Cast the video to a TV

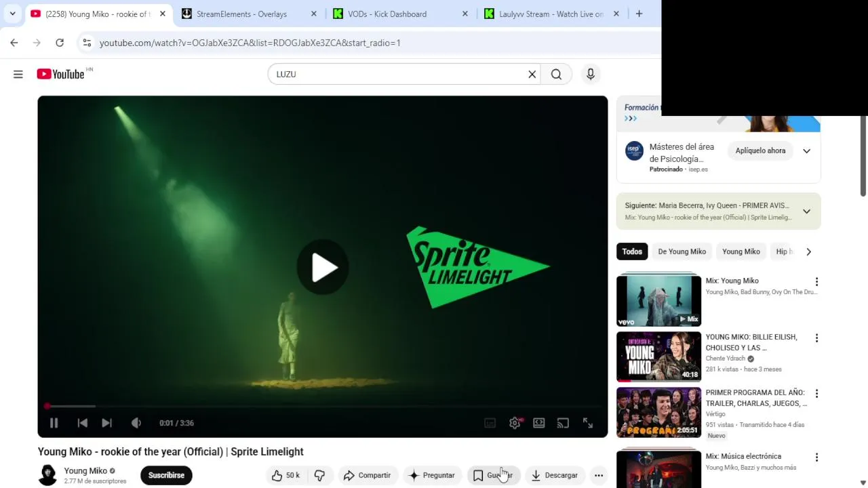point(563,423)
